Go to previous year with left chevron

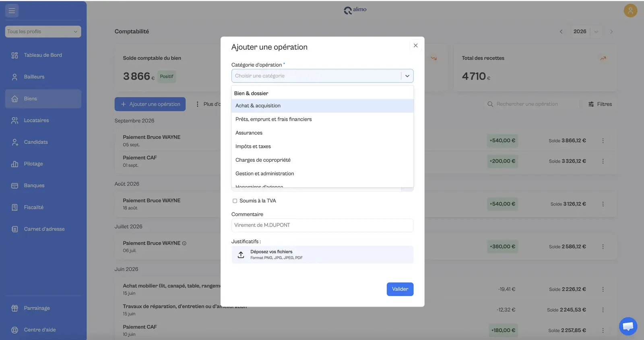pos(561,31)
